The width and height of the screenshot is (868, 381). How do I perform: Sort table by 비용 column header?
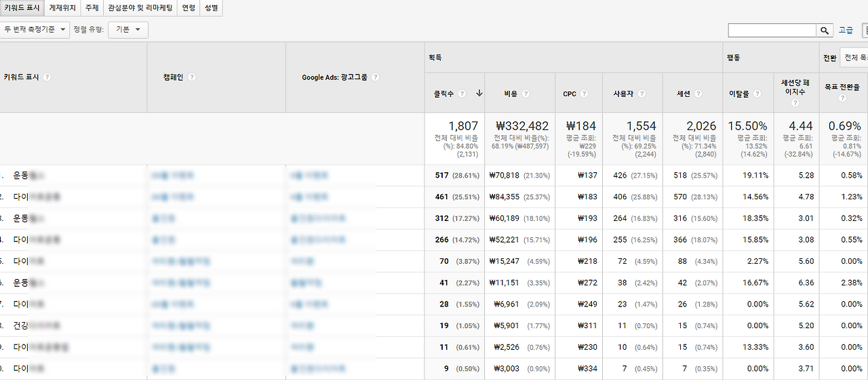coord(511,94)
